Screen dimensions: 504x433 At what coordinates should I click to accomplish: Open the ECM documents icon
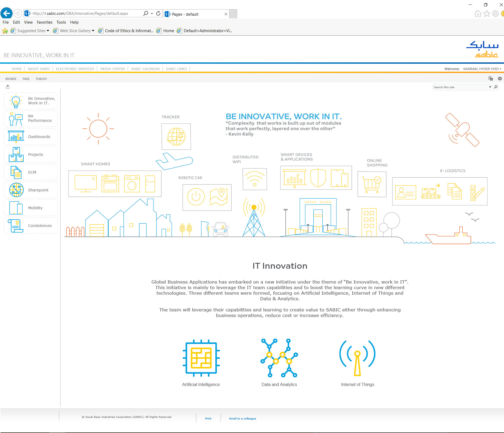click(x=16, y=172)
